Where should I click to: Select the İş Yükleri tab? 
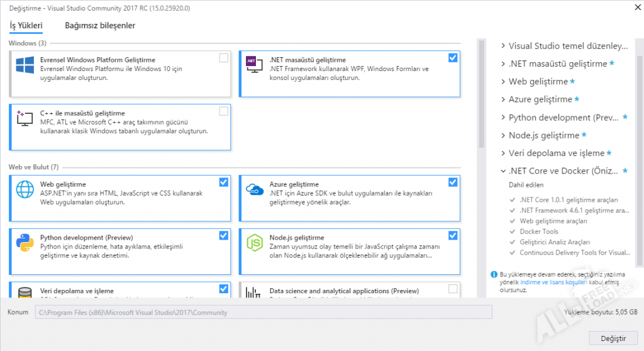tap(26, 26)
